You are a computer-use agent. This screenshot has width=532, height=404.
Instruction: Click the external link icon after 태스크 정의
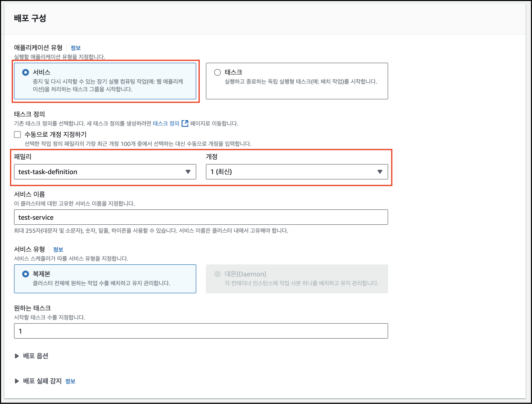pyautogui.click(x=185, y=123)
